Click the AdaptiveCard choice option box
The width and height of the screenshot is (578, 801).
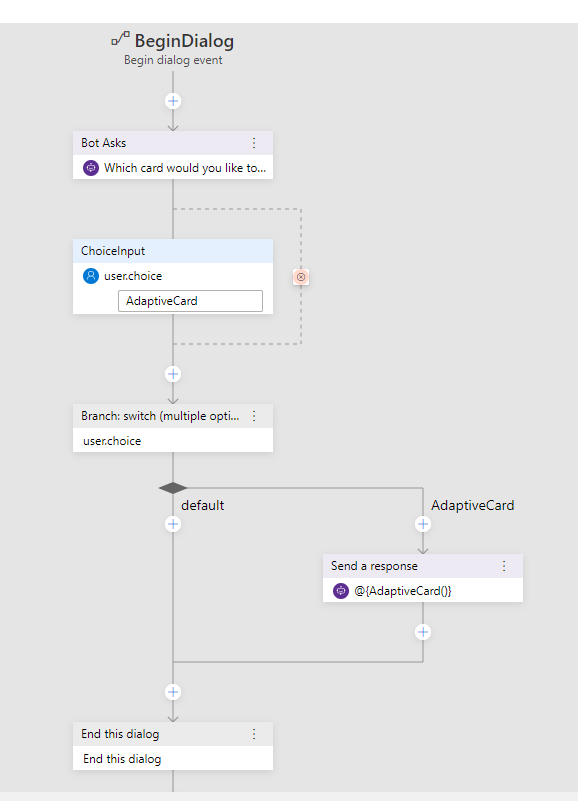click(190, 301)
